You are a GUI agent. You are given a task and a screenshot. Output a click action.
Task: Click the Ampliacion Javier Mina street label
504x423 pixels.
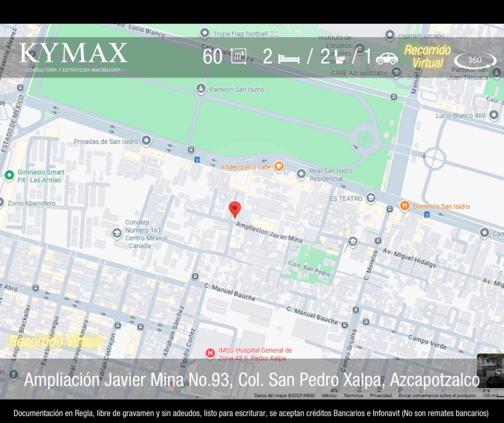point(269,232)
